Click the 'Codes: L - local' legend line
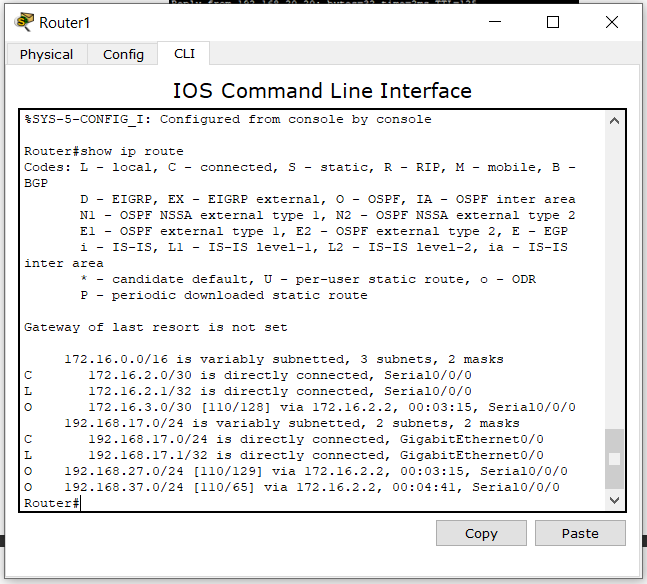Viewport: 647px width, 584px height. (300, 167)
